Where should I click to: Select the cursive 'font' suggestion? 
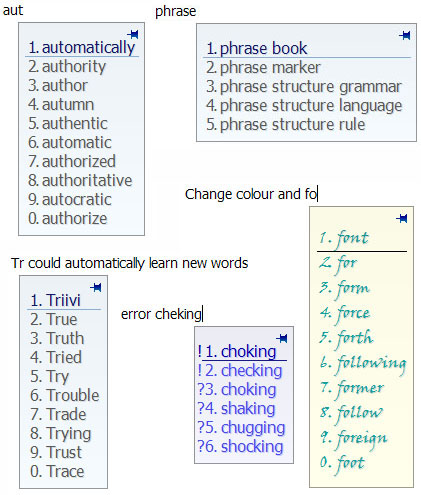[344, 238]
